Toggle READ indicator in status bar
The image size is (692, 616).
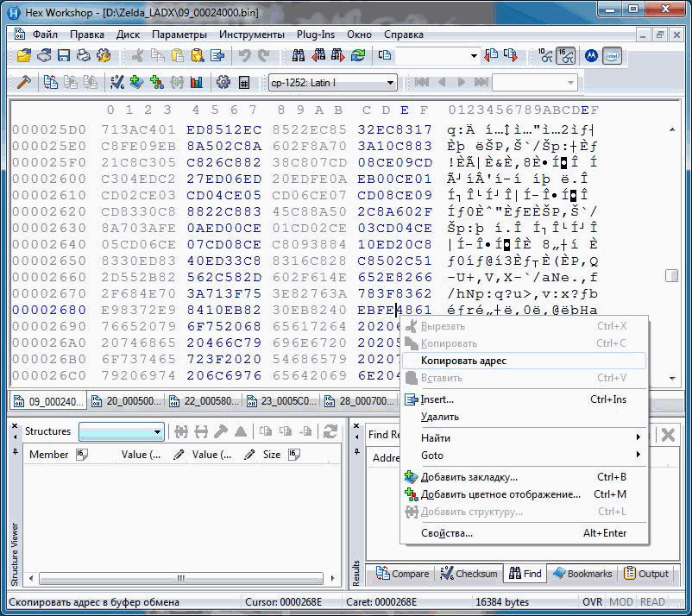tap(652, 602)
